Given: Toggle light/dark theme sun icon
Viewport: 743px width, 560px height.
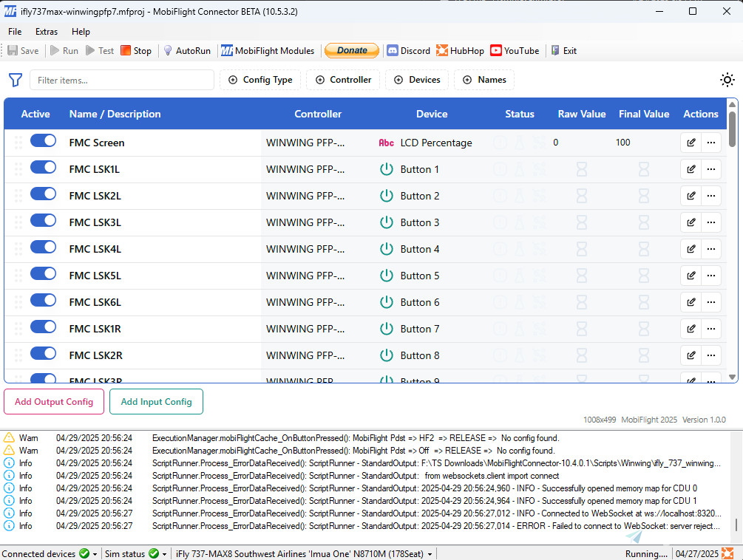Looking at the screenshot, I should (x=727, y=81).
